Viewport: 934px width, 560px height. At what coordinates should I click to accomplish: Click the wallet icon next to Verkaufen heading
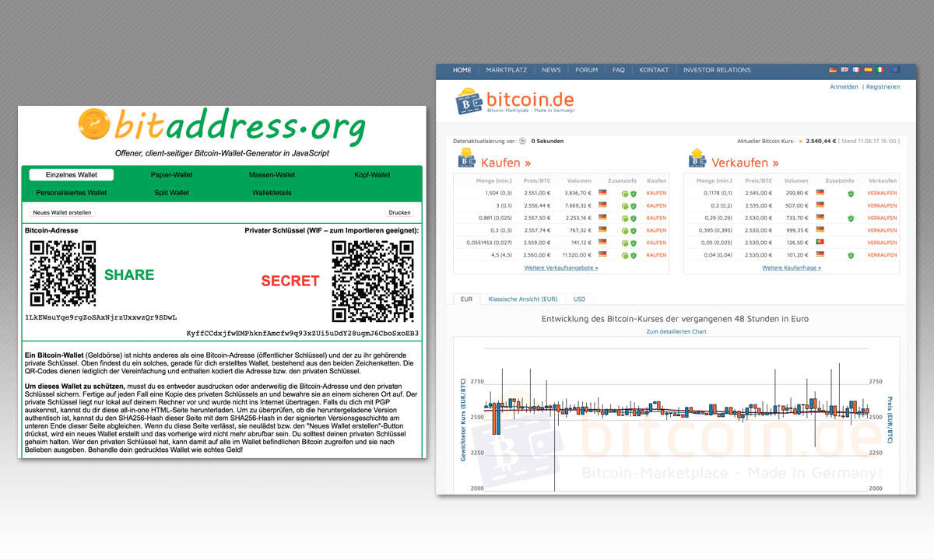coord(697,159)
